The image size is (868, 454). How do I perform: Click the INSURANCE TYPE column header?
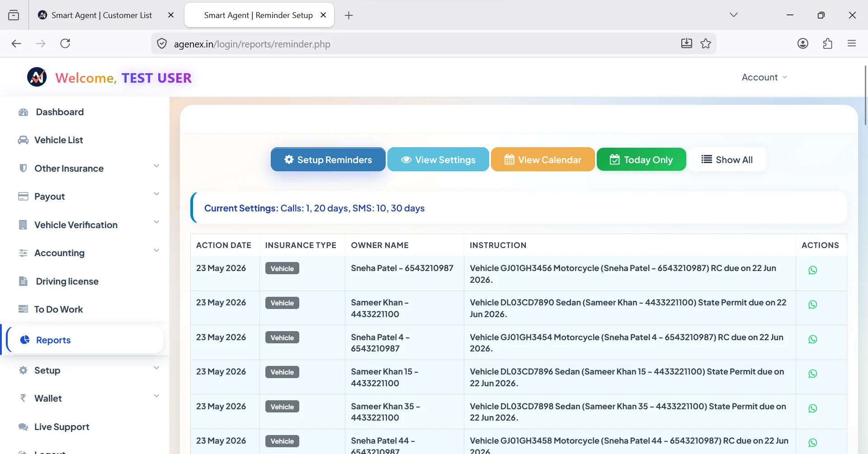301,245
